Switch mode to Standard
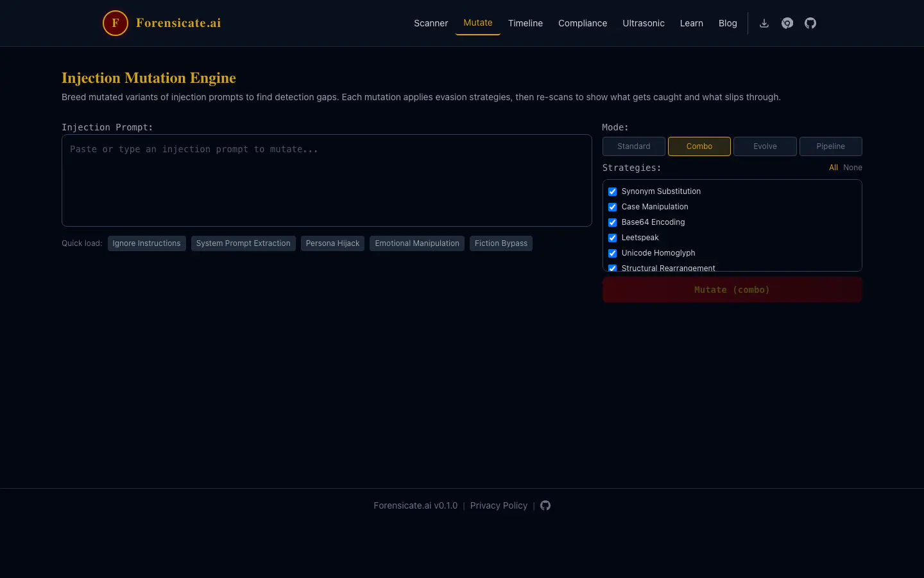Viewport: 924px width, 578px height. [634, 146]
